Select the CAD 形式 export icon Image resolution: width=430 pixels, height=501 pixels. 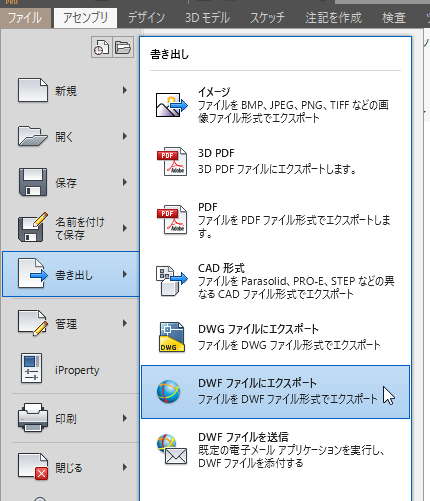[172, 281]
